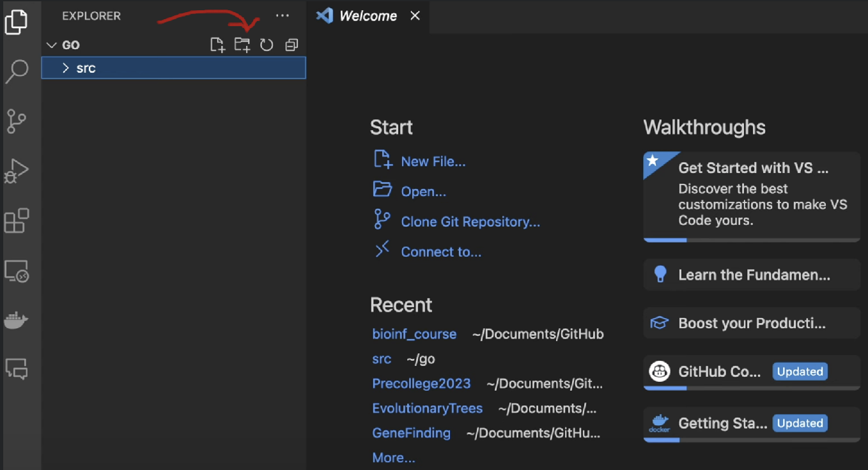Screen dimensions: 868x470
Task: Open the Remote Explorer view
Action: (x=17, y=271)
